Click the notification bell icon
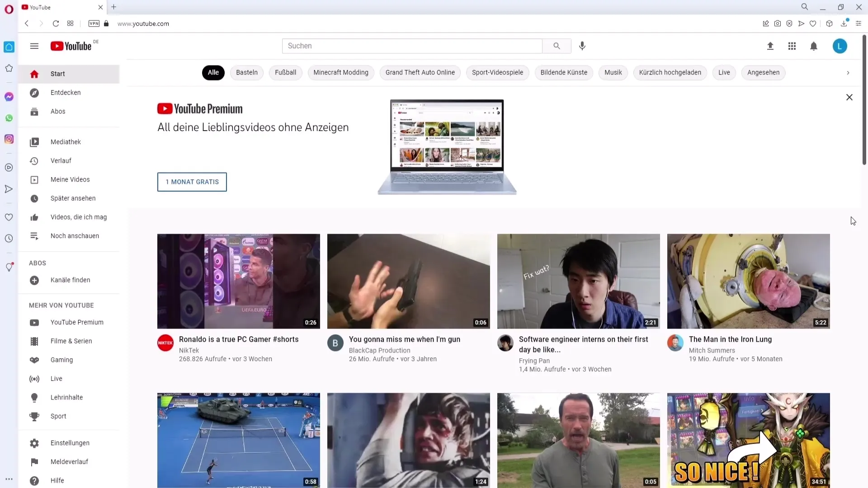 814,46
